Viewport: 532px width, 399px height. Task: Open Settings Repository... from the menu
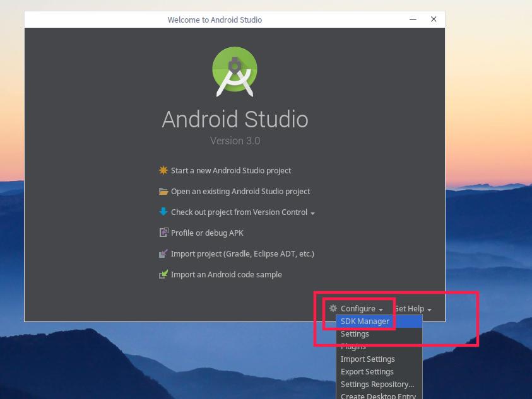(379, 384)
